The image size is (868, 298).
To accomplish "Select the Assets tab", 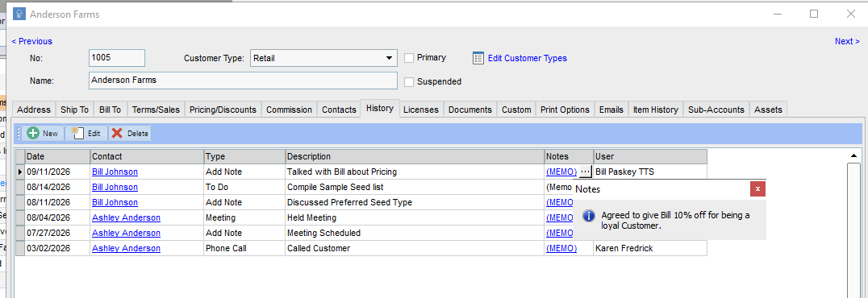I will [x=768, y=110].
